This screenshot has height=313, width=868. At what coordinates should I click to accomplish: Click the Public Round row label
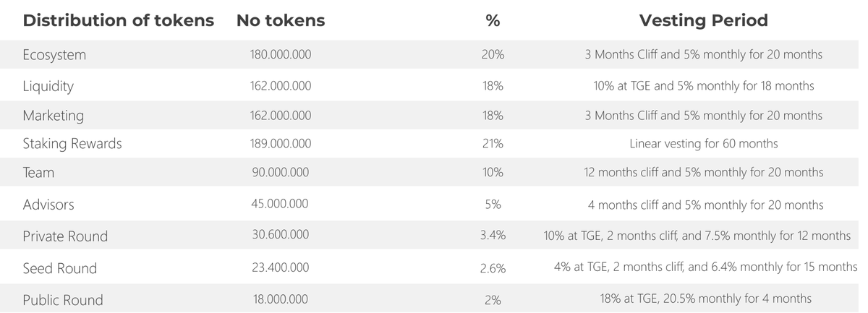pos(63,300)
